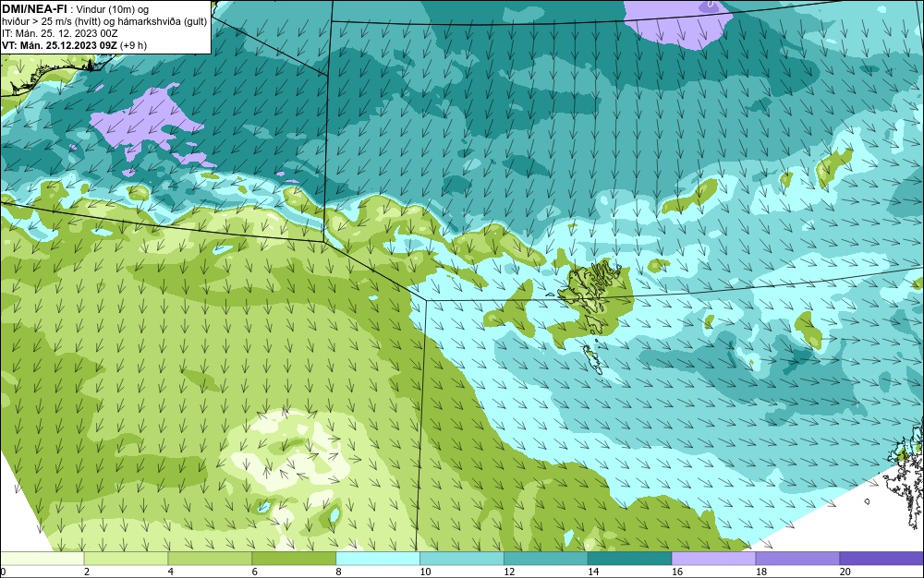Click the legend scale label '4'
Screen dimensions: 924x578
[x=170, y=572]
